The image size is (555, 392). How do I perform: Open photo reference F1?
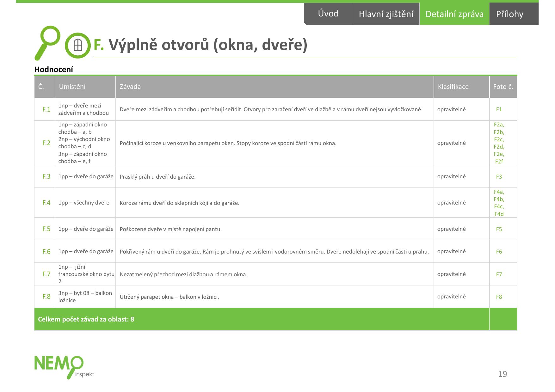[x=499, y=109]
